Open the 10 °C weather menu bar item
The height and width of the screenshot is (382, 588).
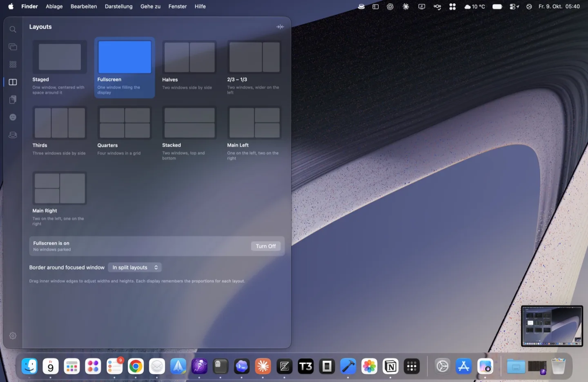pos(474,7)
